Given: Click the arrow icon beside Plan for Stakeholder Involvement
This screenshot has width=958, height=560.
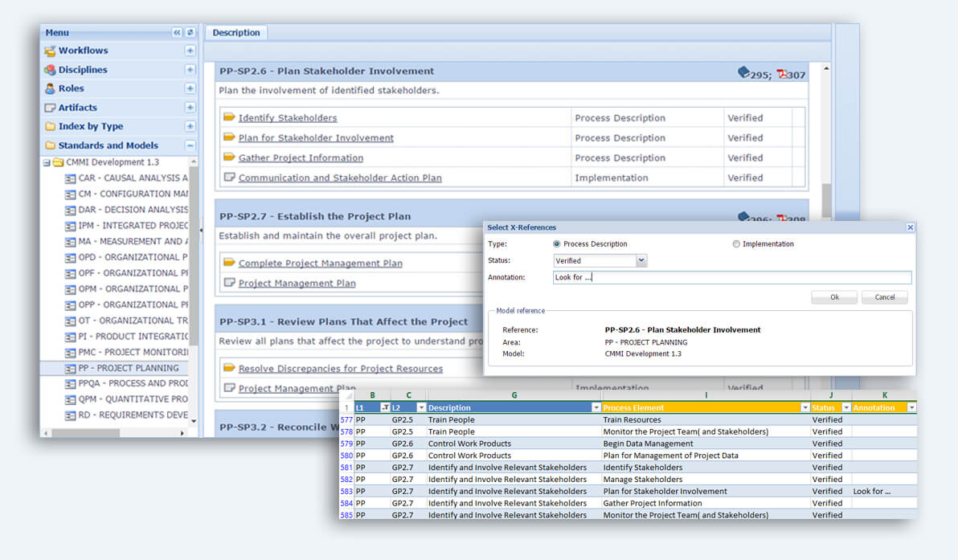Looking at the screenshot, I should point(229,137).
